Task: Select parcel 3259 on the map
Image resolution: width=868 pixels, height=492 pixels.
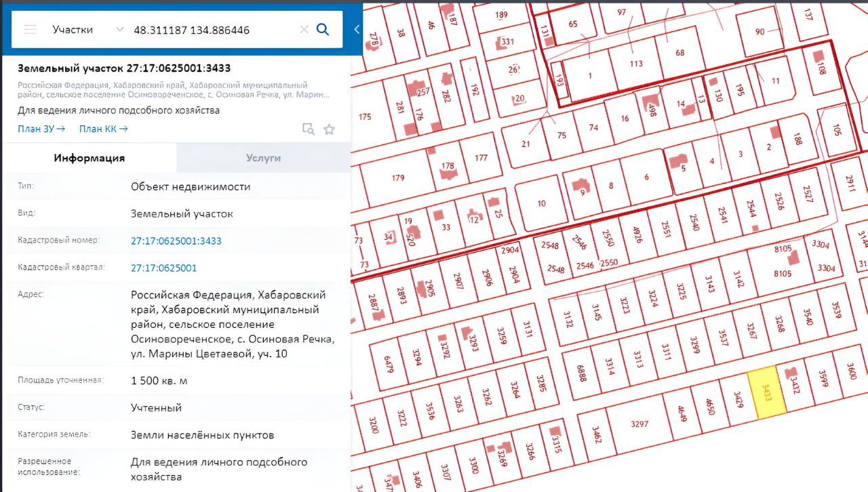Action: 502,336
